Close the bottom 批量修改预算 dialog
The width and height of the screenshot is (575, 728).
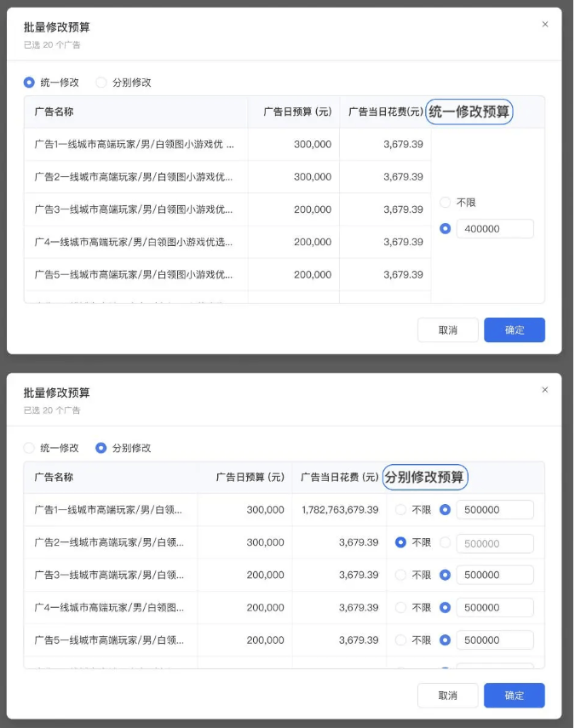pos(545,390)
